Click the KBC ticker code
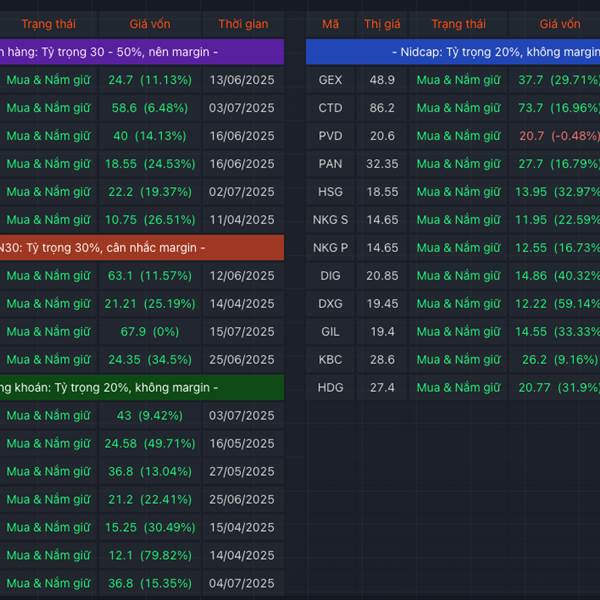The width and height of the screenshot is (600, 600). point(330,360)
